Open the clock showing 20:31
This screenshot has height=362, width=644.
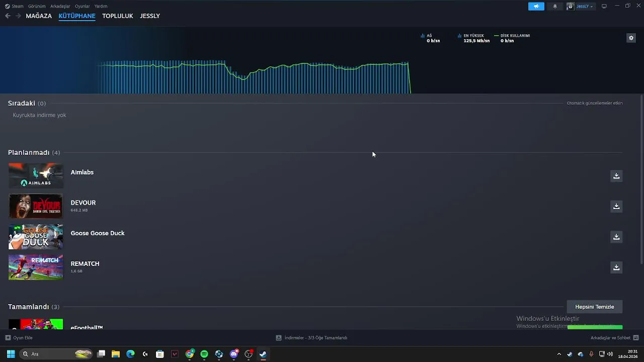coord(628,354)
